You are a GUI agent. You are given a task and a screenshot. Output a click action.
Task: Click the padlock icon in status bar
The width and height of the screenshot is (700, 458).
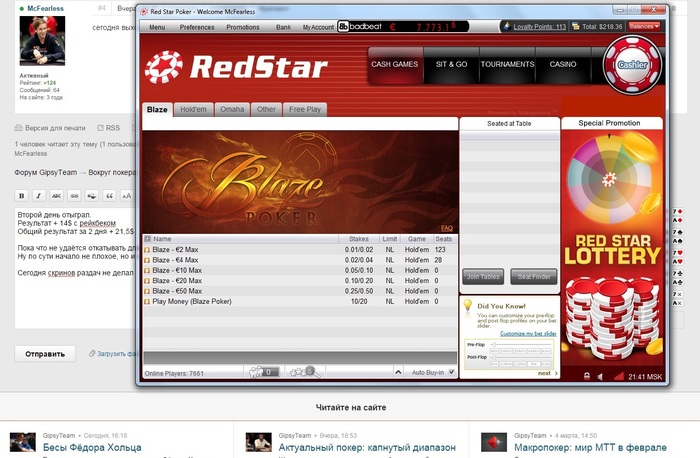587,376
